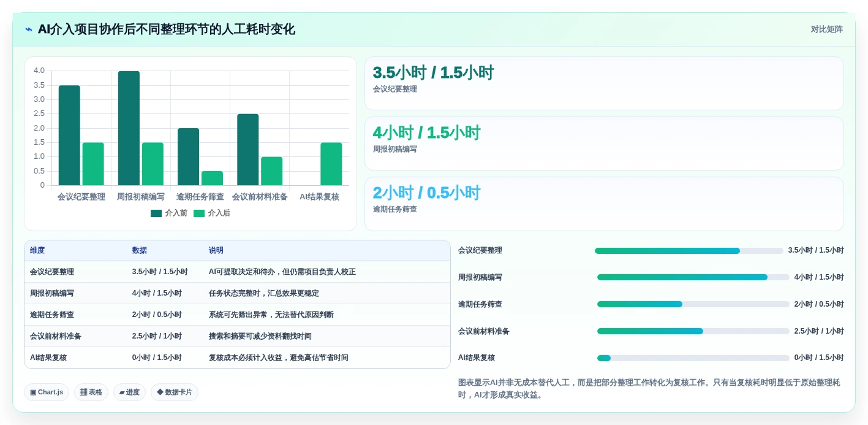The height and width of the screenshot is (425, 868).
Task: Click the 复核成本必须计入收益 description cell
Action: click(x=279, y=358)
